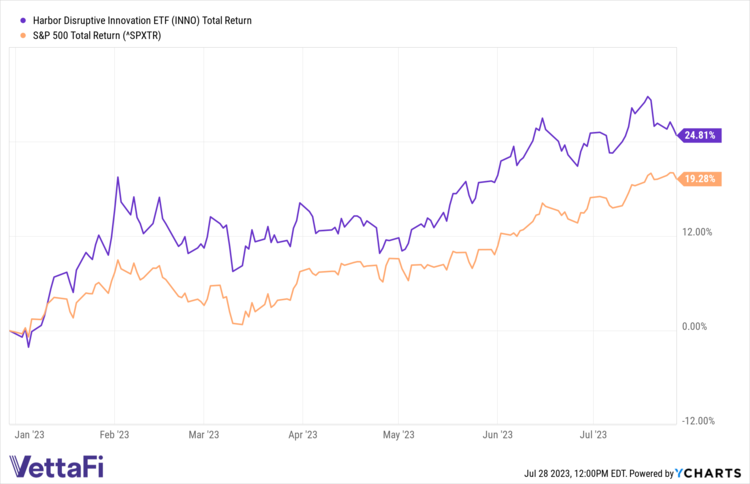750x484 pixels.
Task: Select the Jan '23 axis marker
Action: point(30,435)
